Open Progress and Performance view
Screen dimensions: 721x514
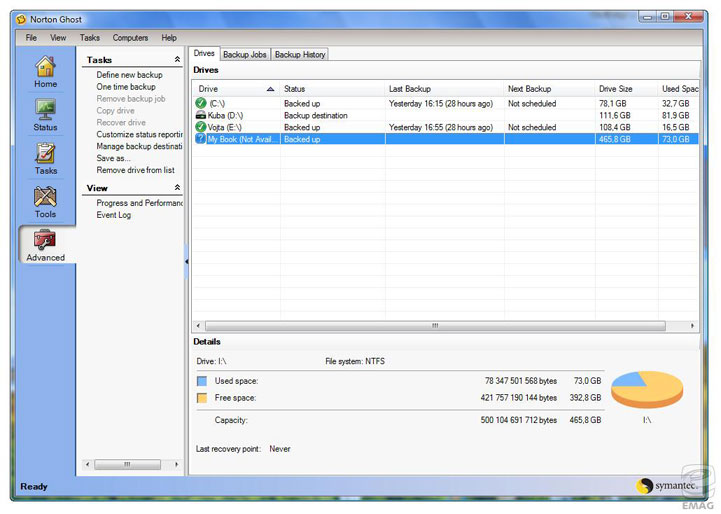point(139,203)
